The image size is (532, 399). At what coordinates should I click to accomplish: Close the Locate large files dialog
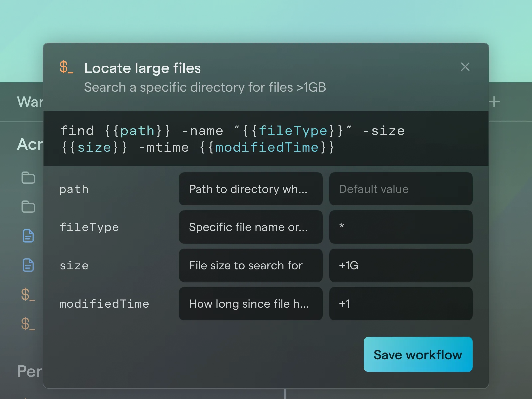pos(465,67)
